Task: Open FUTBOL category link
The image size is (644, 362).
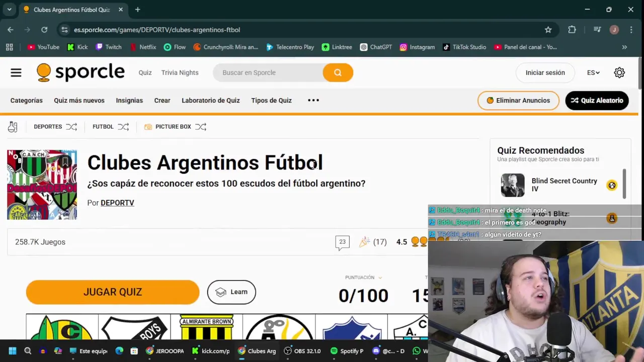Action: [103, 127]
